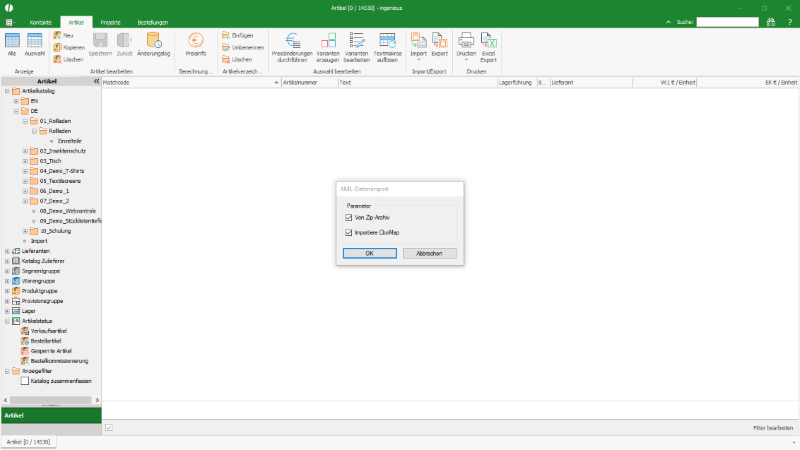Switch to Bestellungen tab
Screen dimensions: 800x450
pyautogui.click(x=153, y=22)
